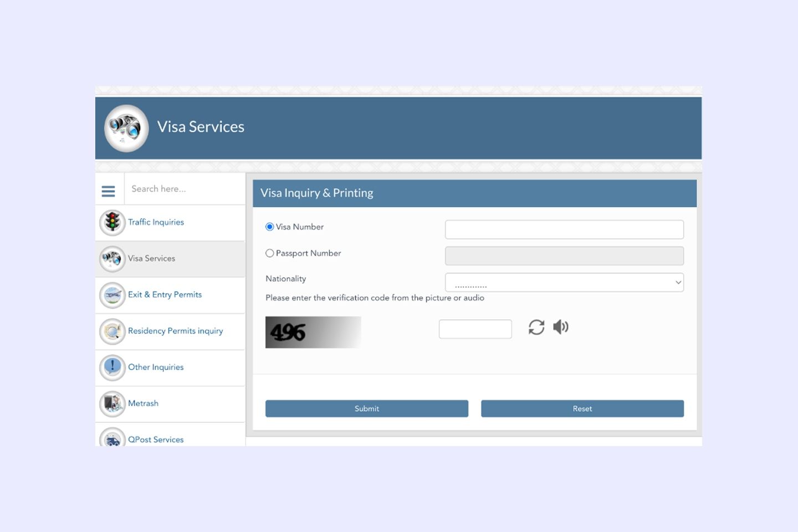Open the Traffic Inquiries link
The width and height of the screenshot is (798, 532).
coord(156,222)
